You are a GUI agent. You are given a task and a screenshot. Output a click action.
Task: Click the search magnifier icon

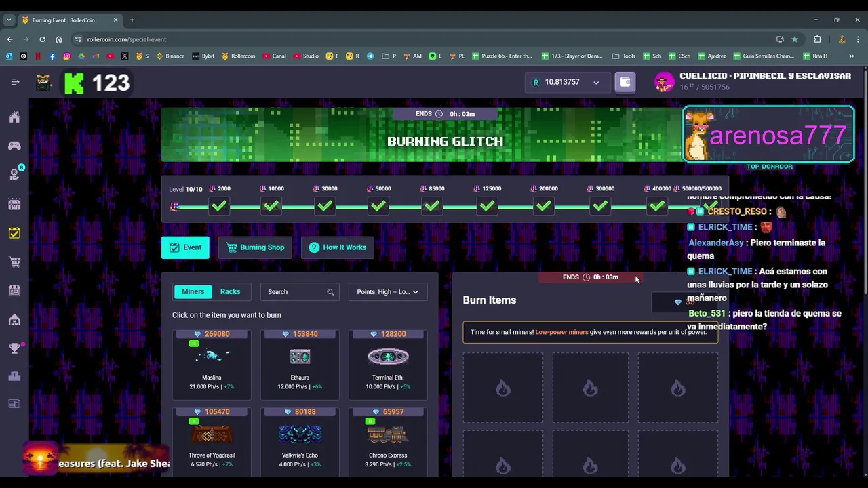(330, 292)
